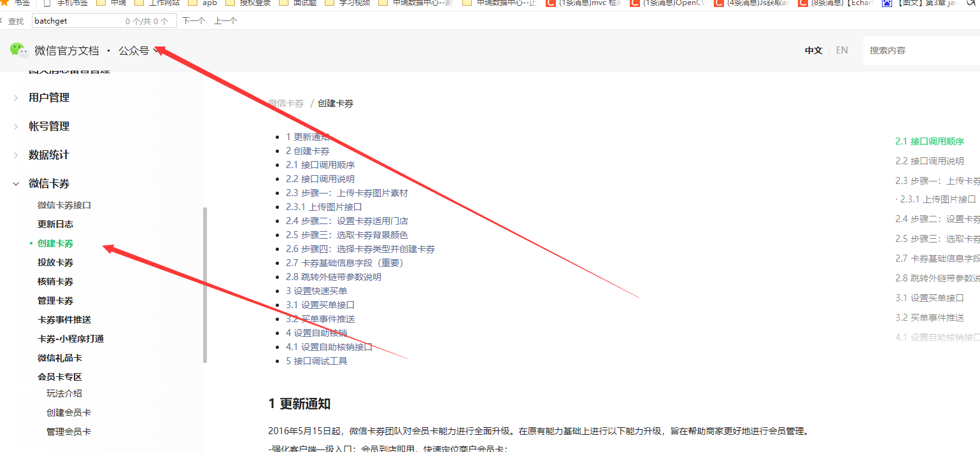
Task: Select 3.1 设置买单接口 in right outline
Action: 930,298
